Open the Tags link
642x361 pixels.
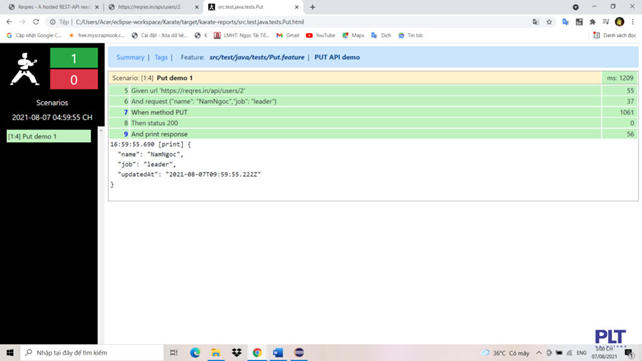[x=161, y=57]
